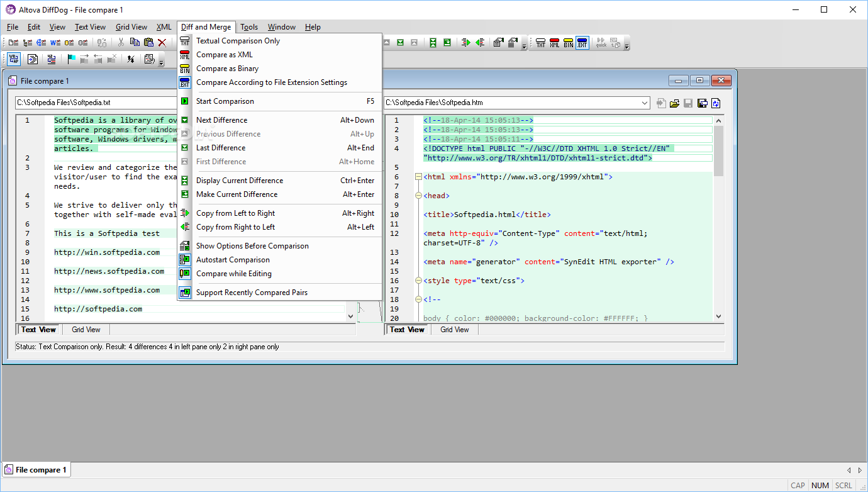Choose Copy from Right to Left entry
The height and width of the screenshot is (492, 868).
(x=280, y=227)
